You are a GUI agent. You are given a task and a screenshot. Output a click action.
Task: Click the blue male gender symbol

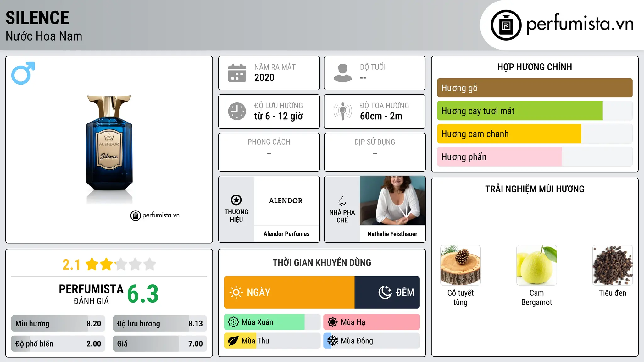tap(23, 73)
